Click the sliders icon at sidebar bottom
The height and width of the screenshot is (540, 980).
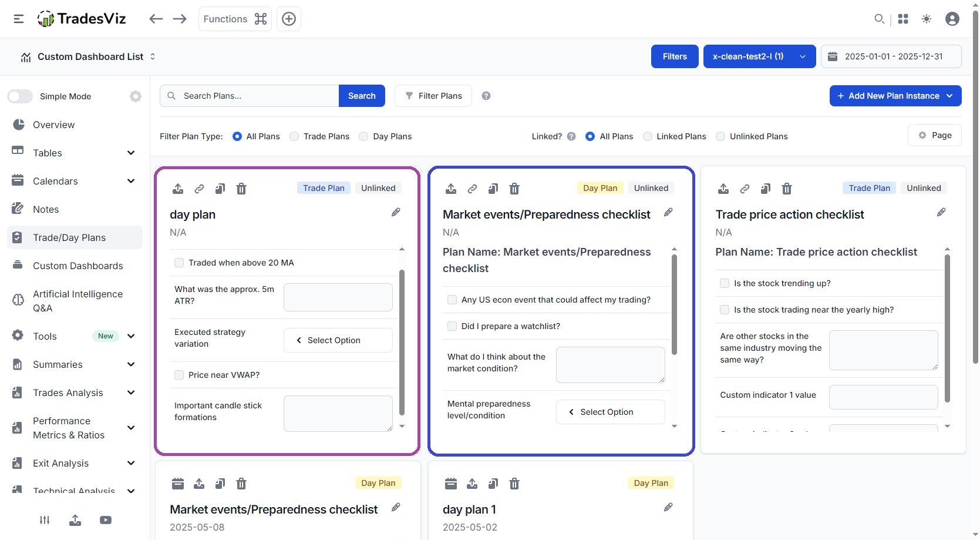coord(45,520)
